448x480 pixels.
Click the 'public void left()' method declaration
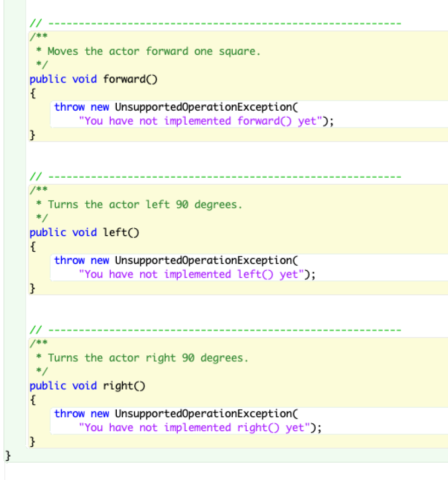point(84,232)
